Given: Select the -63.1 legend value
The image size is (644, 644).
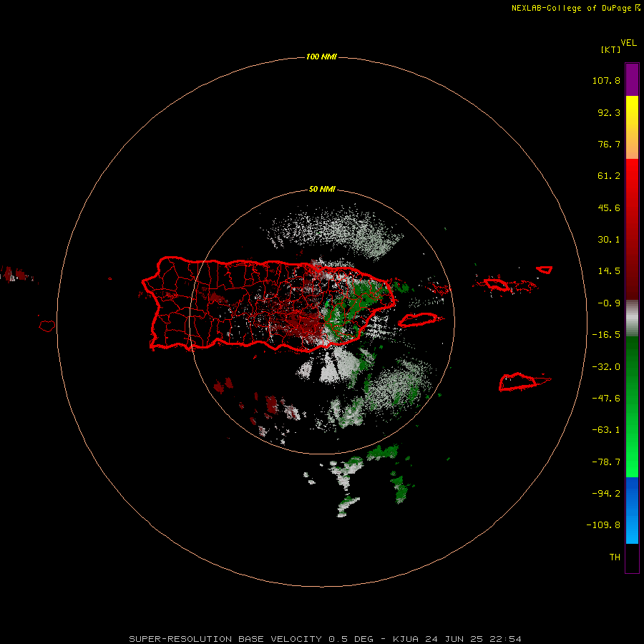Looking at the screenshot, I should [606, 430].
